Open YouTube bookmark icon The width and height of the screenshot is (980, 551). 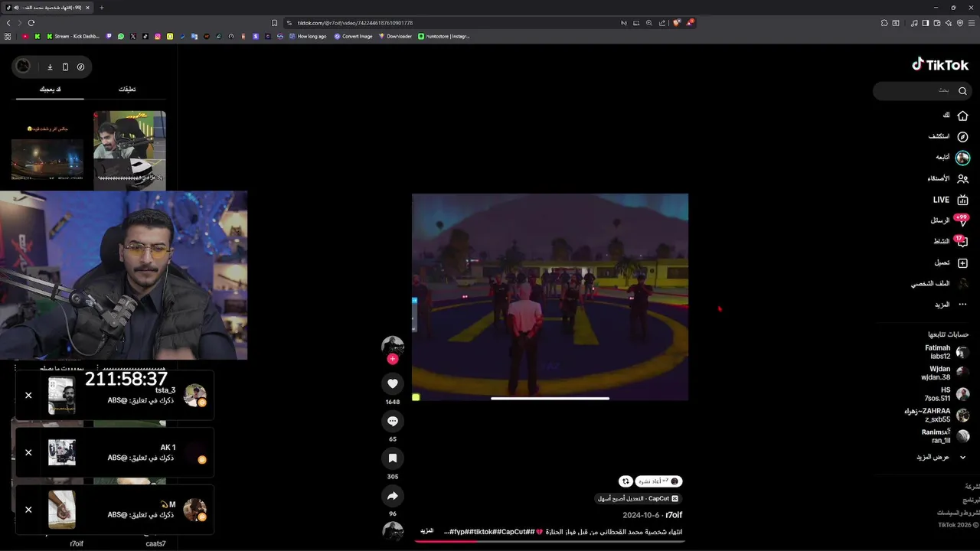pyautogui.click(x=25, y=36)
